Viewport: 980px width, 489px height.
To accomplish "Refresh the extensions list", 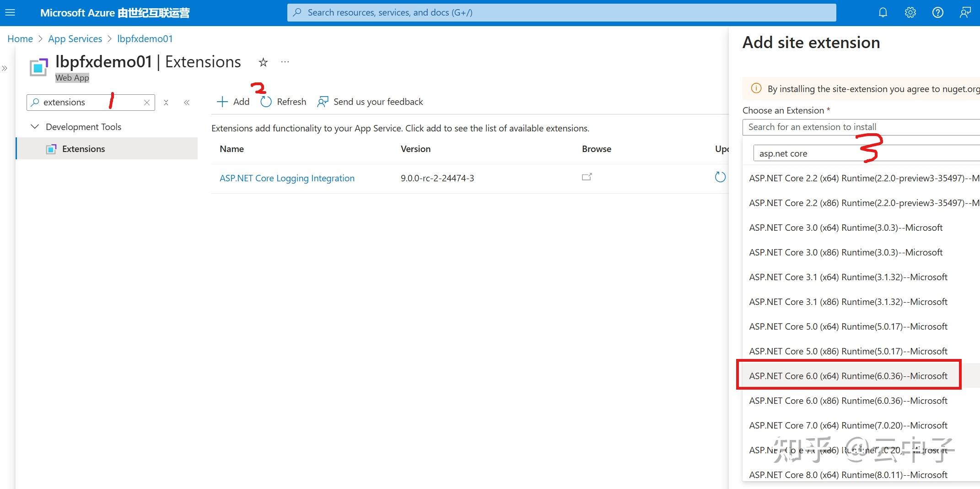I will tap(283, 101).
